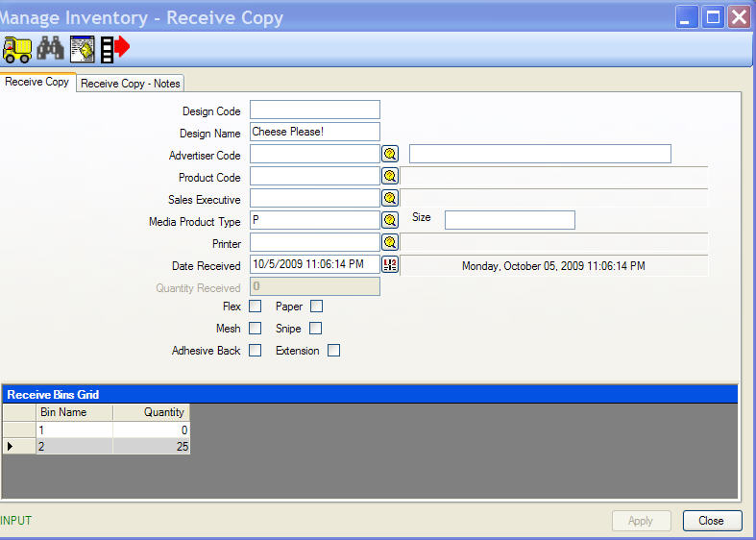Open lookup for Media Product Type

[390, 220]
